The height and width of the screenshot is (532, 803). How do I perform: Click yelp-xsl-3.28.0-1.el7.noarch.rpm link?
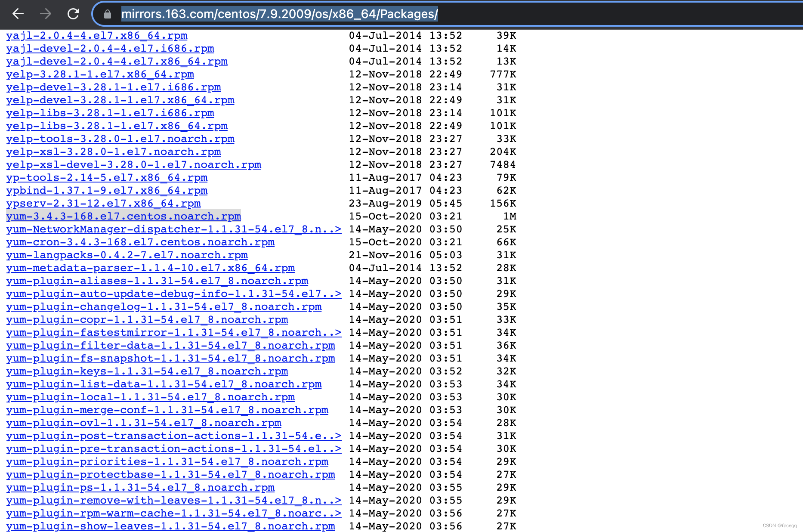tap(114, 152)
